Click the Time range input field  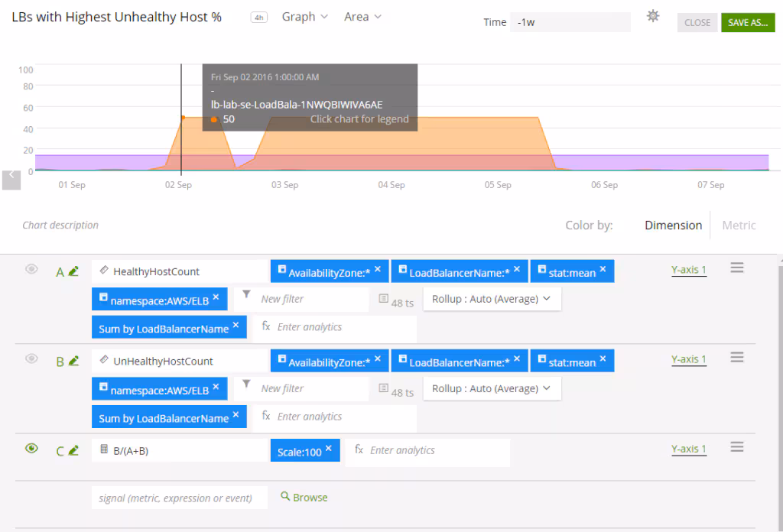coord(570,22)
